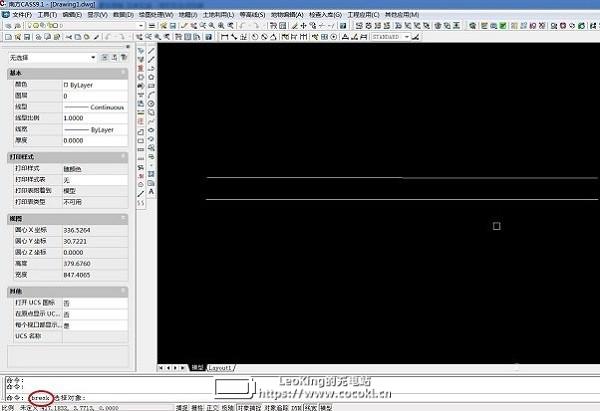Collapse the 其他 properties section
600x411 pixels.
(123, 291)
